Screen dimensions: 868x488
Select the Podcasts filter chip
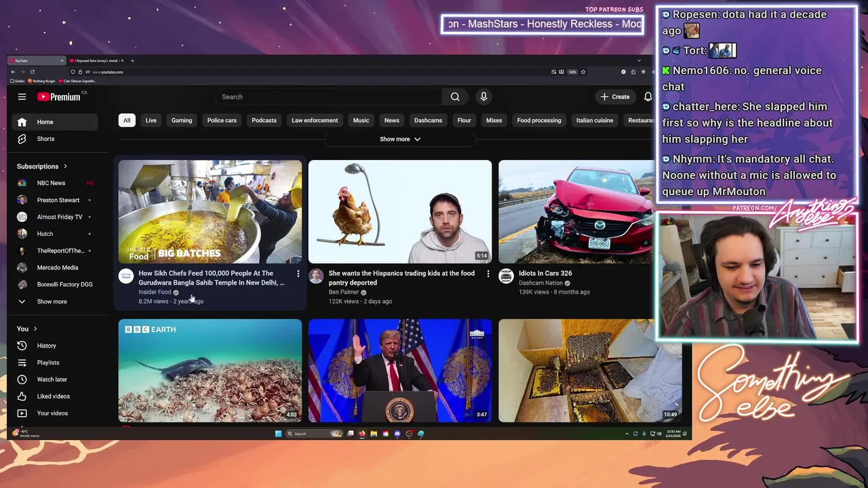(x=264, y=121)
